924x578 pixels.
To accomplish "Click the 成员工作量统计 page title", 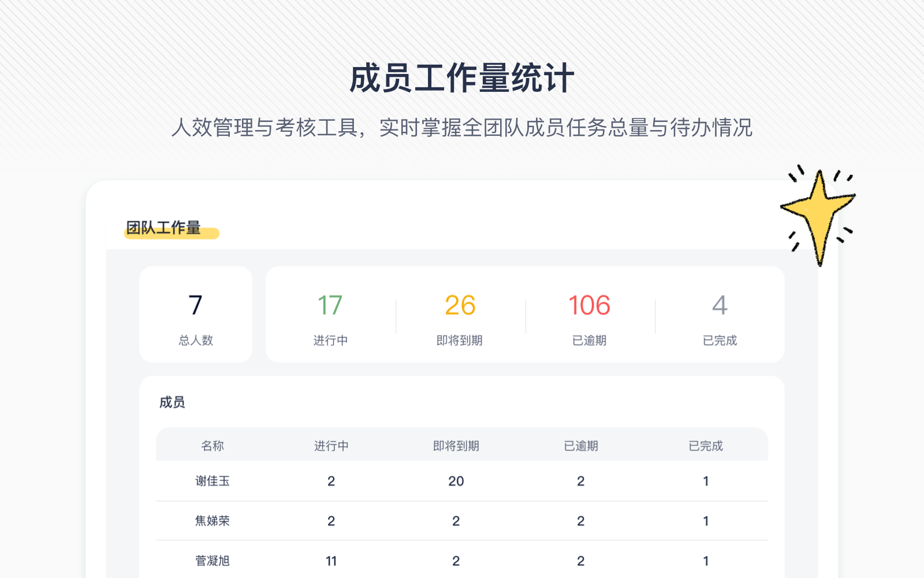I will [461, 79].
